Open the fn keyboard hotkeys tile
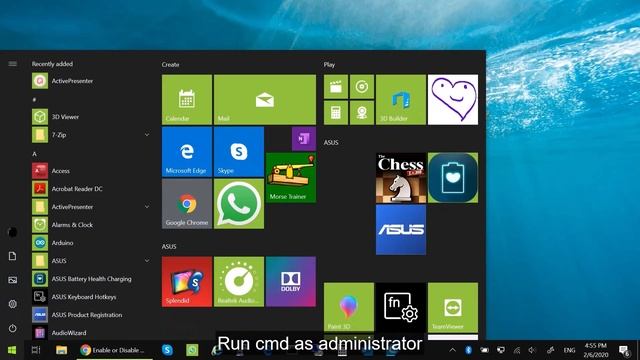 (x=401, y=307)
